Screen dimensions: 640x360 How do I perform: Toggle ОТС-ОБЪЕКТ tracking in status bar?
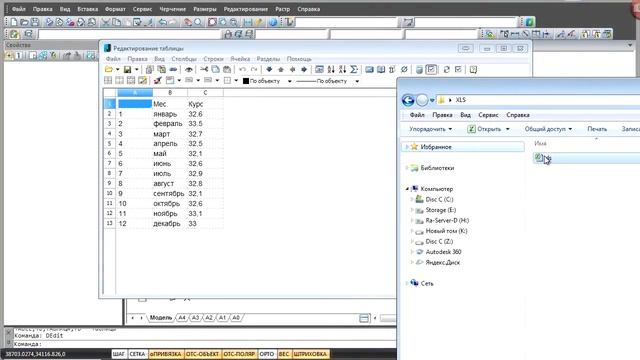tap(202, 354)
